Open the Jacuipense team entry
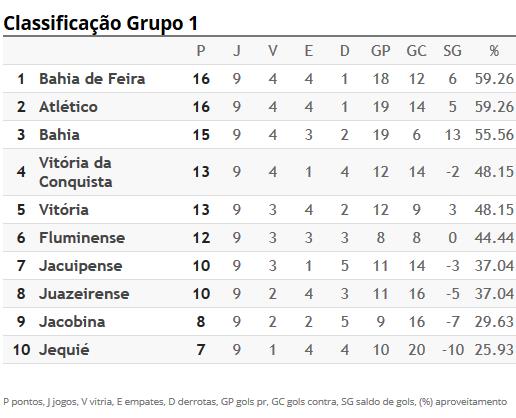The image size is (516, 418). [81, 266]
